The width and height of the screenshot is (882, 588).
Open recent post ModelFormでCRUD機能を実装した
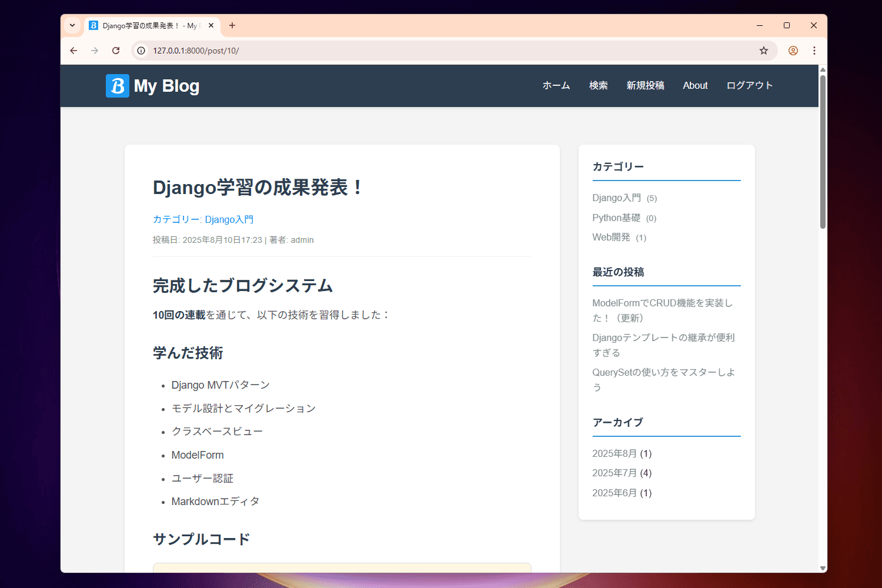662,310
